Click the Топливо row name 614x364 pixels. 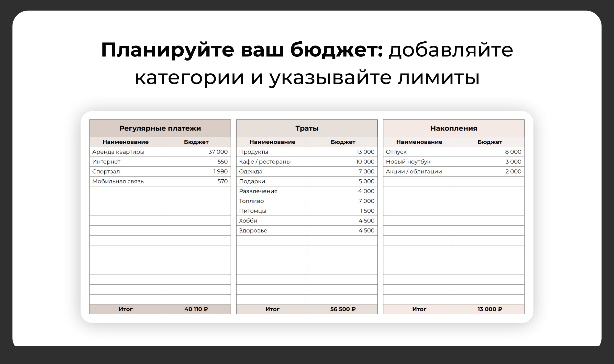point(272,201)
